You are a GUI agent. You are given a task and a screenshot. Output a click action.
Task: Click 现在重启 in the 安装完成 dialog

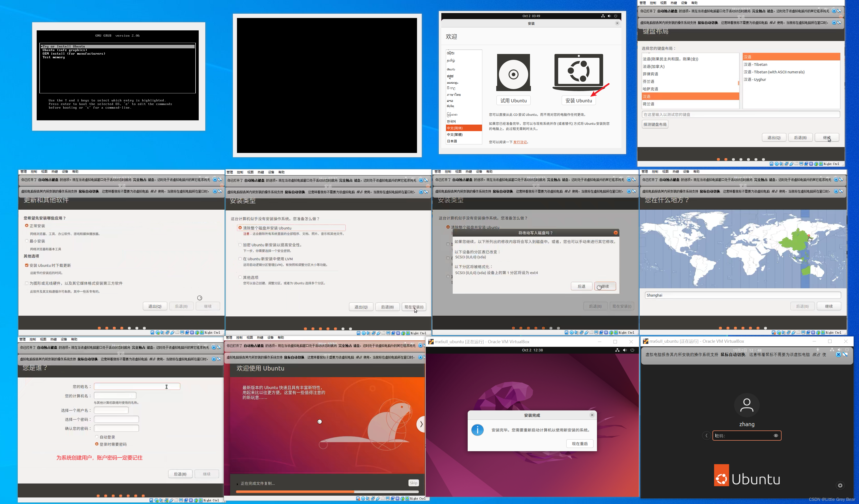580,444
